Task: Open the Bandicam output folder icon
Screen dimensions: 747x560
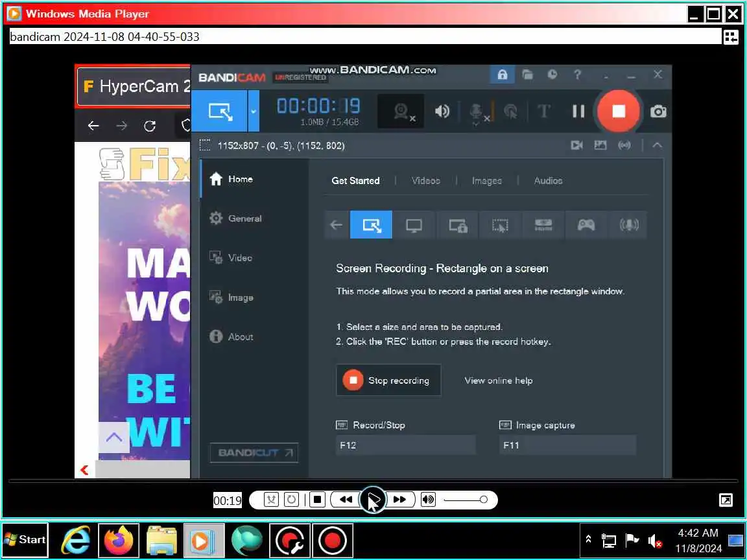Action: tap(527, 75)
